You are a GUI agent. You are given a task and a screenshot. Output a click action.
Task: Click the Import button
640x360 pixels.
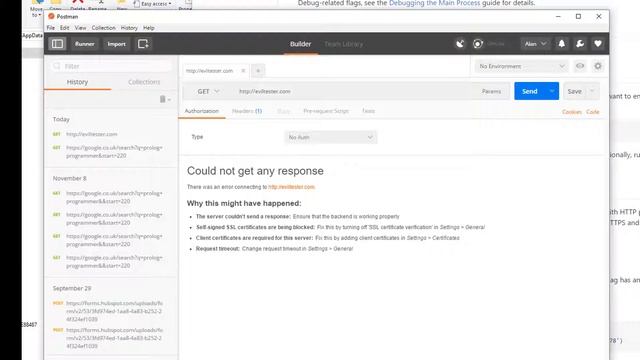tap(116, 44)
